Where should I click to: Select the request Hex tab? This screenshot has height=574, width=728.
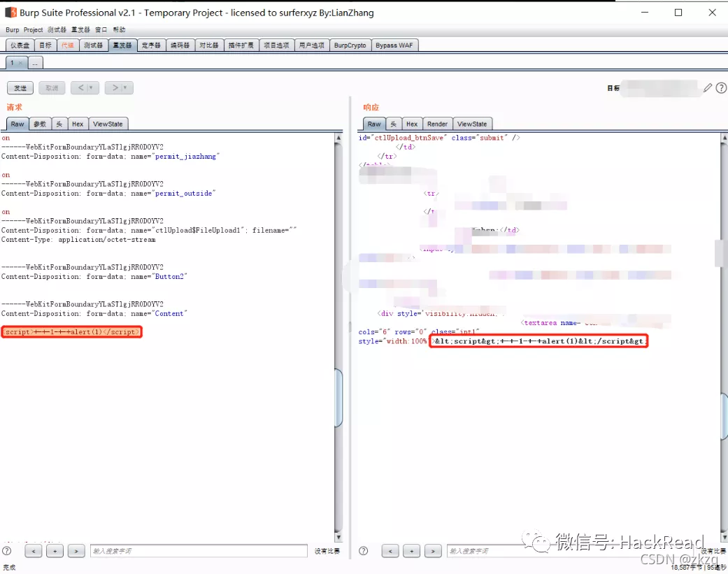tap(78, 124)
